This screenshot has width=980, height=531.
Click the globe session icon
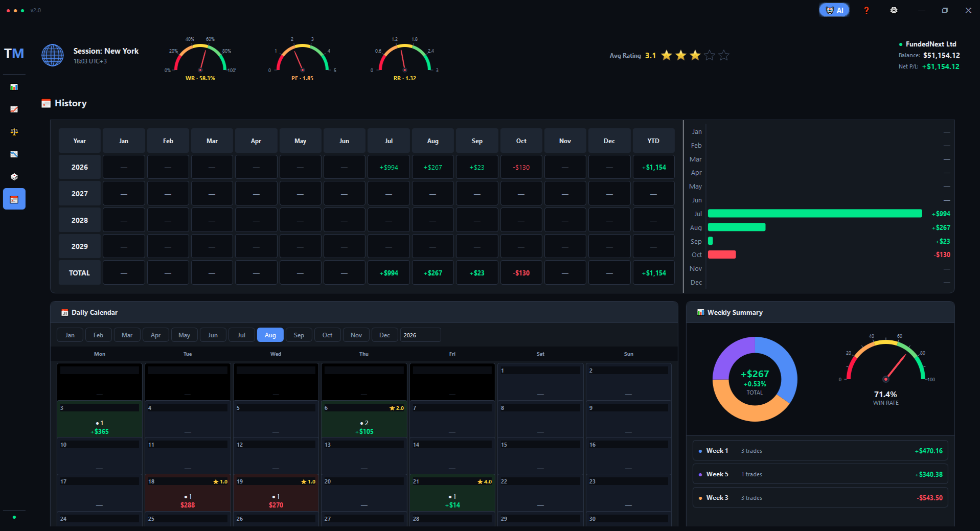[53, 55]
